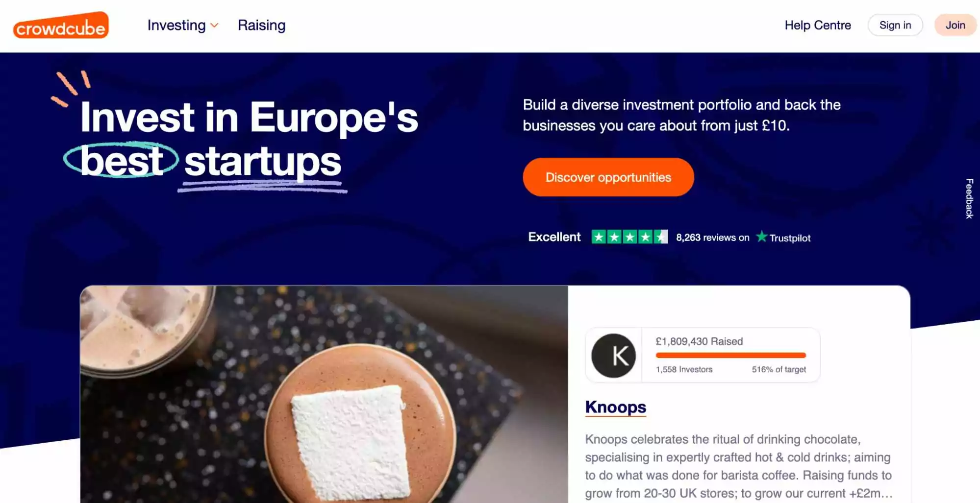Click the chevron next to Investing
This screenshot has width=980, height=503.
pyautogui.click(x=213, y=26)
